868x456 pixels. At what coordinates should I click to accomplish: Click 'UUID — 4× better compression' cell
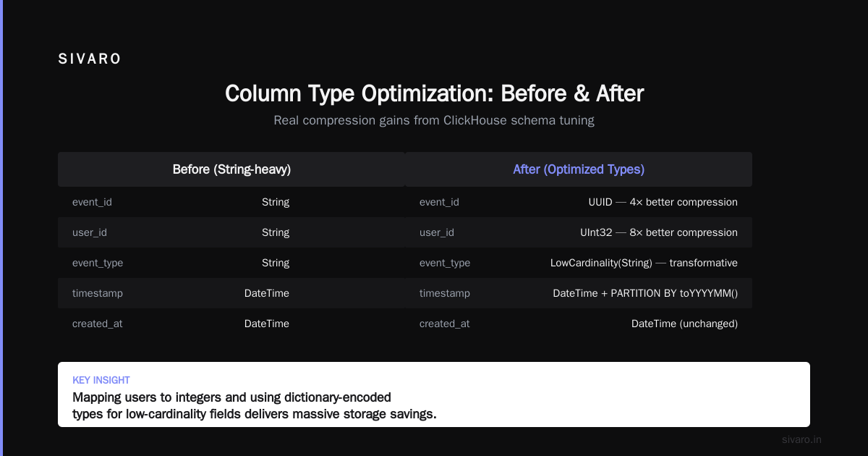tap(663, 202)
